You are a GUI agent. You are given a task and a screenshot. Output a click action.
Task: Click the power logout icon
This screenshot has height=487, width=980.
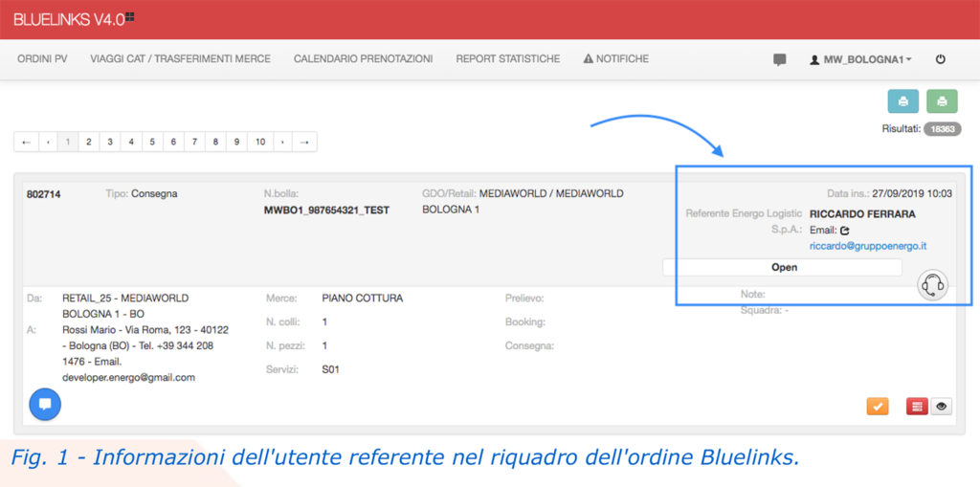tap(941, 59)
